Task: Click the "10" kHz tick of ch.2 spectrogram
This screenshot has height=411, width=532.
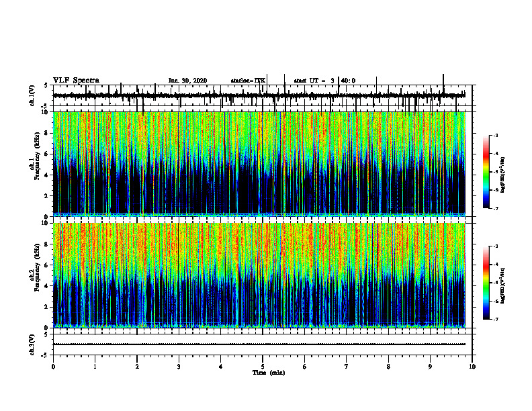Action: (46, 223)
